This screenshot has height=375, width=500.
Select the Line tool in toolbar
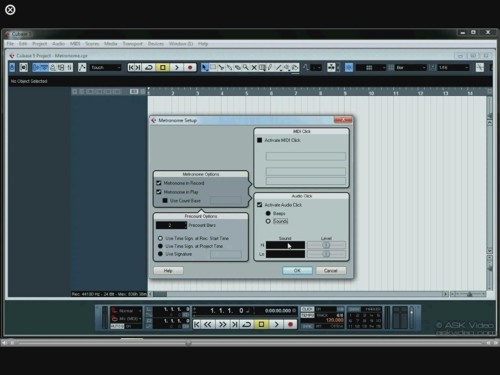coord(279,68)
